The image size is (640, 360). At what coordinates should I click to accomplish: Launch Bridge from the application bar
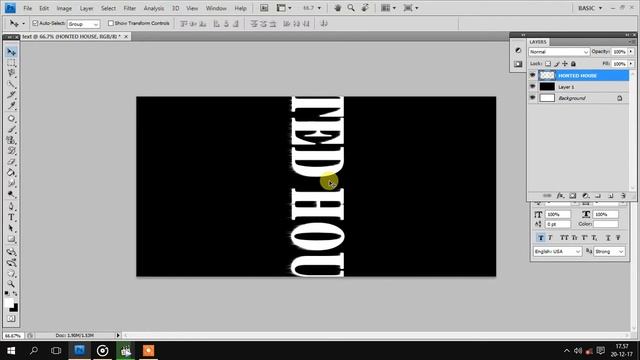coord(264,8)
